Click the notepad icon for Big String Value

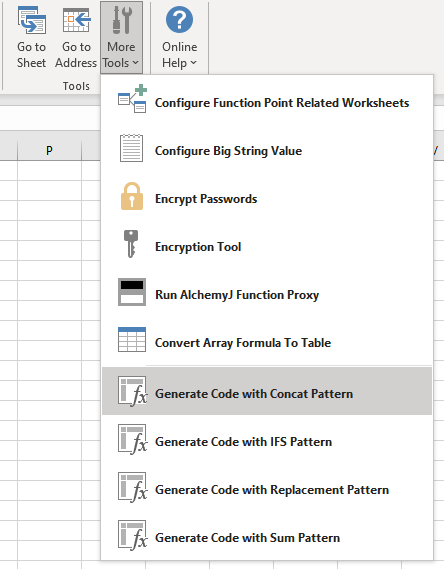click(131, 148)
